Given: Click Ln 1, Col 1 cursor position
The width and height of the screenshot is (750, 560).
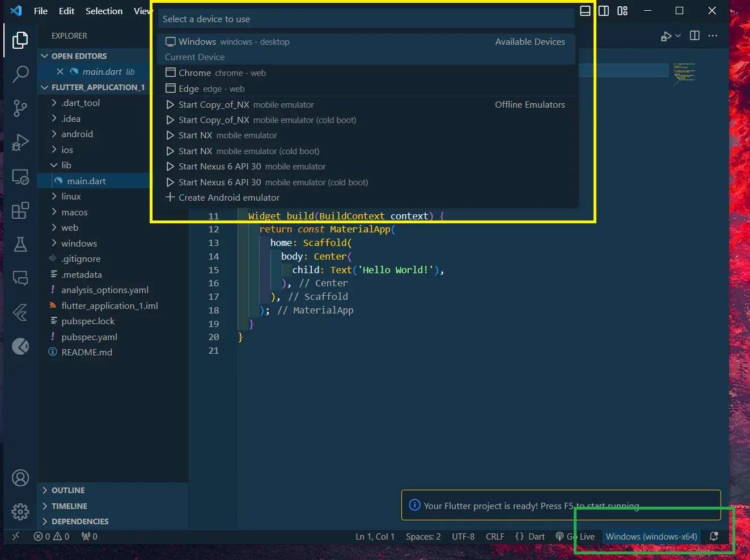Looking at the screenshot, I should 375,536.
